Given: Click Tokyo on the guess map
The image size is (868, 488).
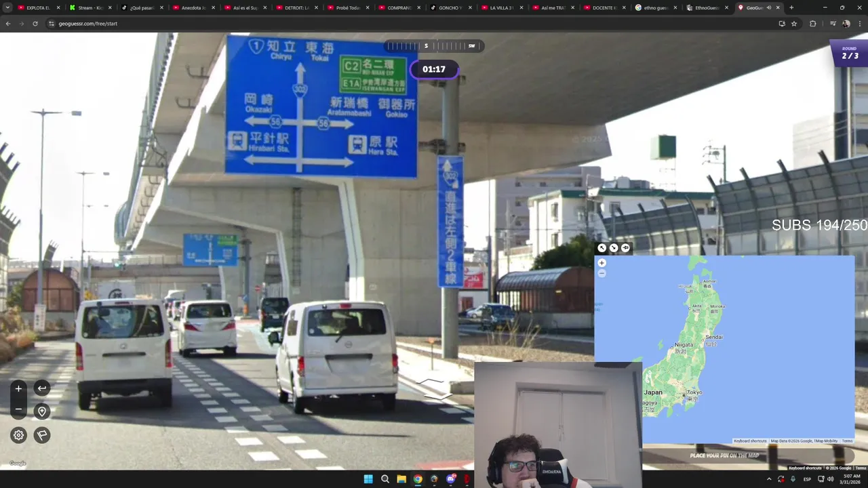Looking at the screenshot, I should (694, 392).
